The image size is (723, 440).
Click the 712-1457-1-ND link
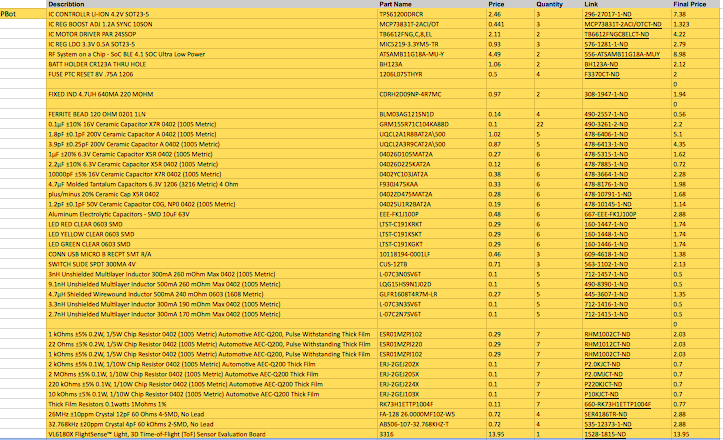(x=606, y=274)
